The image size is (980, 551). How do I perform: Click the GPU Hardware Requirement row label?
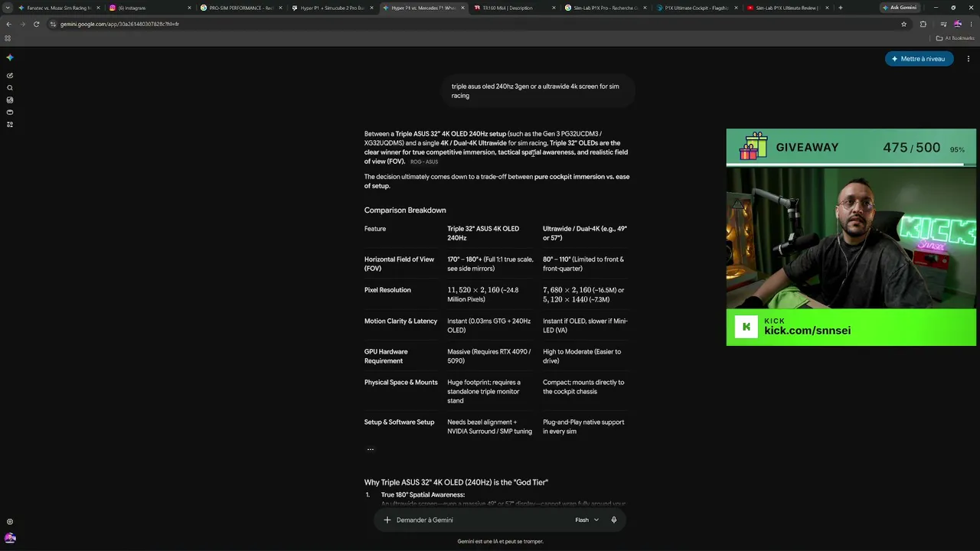tap(387, 357)
